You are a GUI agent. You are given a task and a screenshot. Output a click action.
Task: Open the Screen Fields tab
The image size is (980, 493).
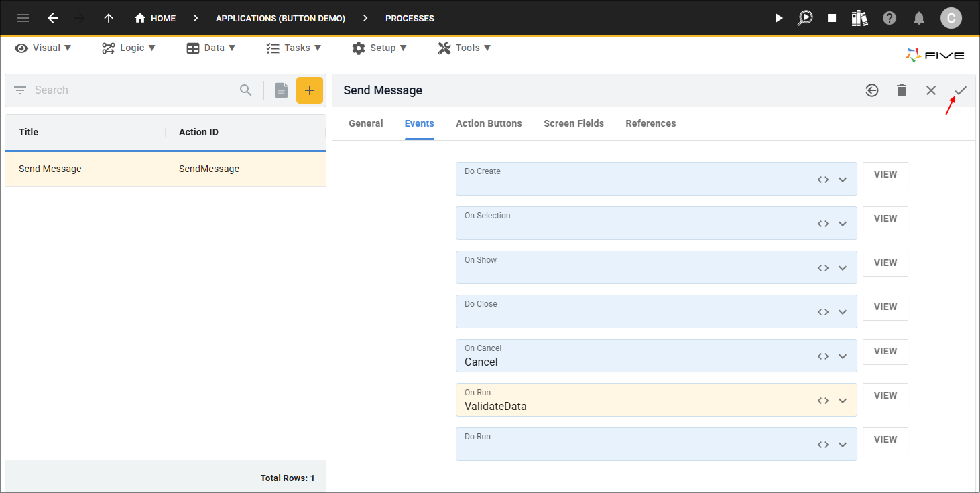574,123
